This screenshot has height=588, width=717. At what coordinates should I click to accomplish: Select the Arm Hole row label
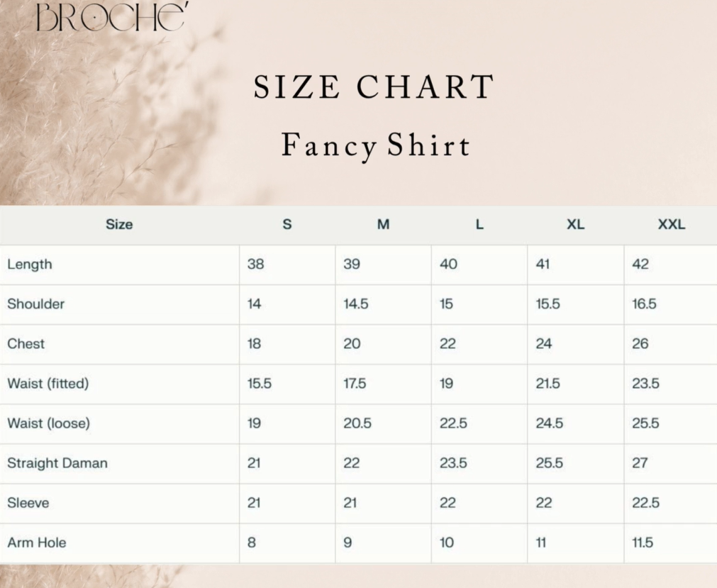[37, 543]
